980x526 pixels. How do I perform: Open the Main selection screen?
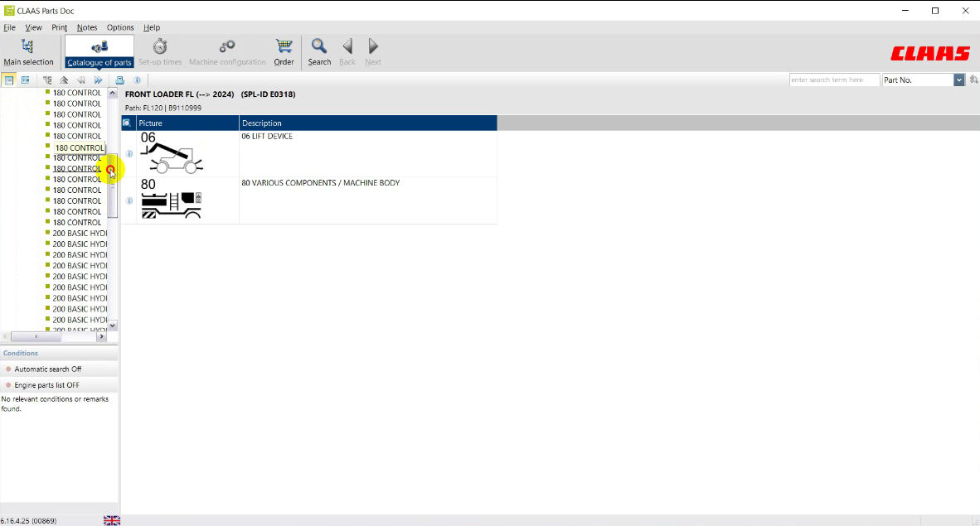[x=28, y=52]
